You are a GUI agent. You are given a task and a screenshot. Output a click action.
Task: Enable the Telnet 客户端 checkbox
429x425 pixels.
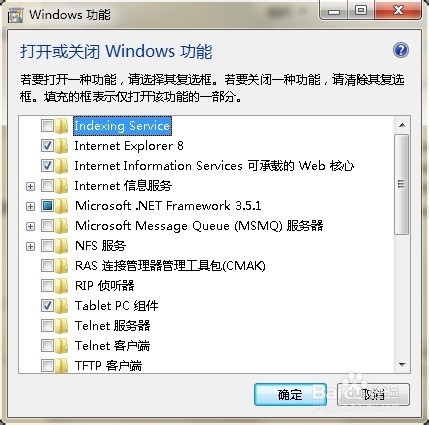[x=47, y=346]
